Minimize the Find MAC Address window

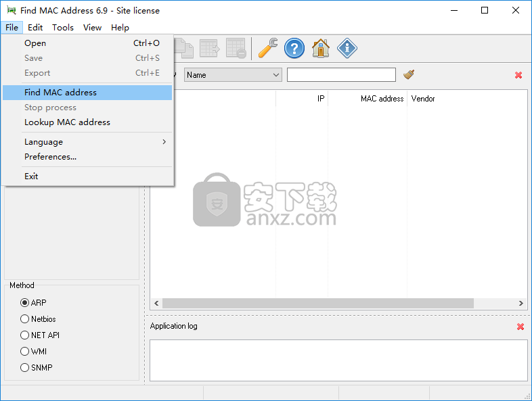click(x=454, y=11)
